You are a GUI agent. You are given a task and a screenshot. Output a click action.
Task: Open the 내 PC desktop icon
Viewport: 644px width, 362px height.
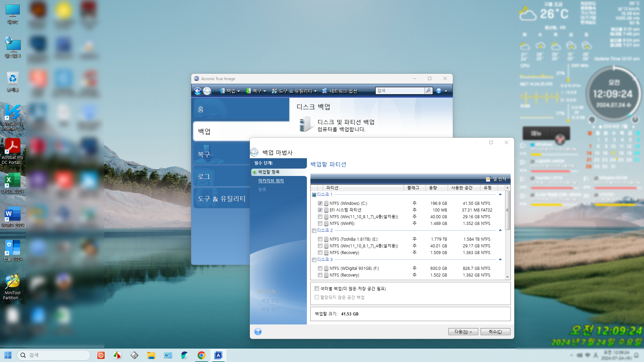[13, 14]
